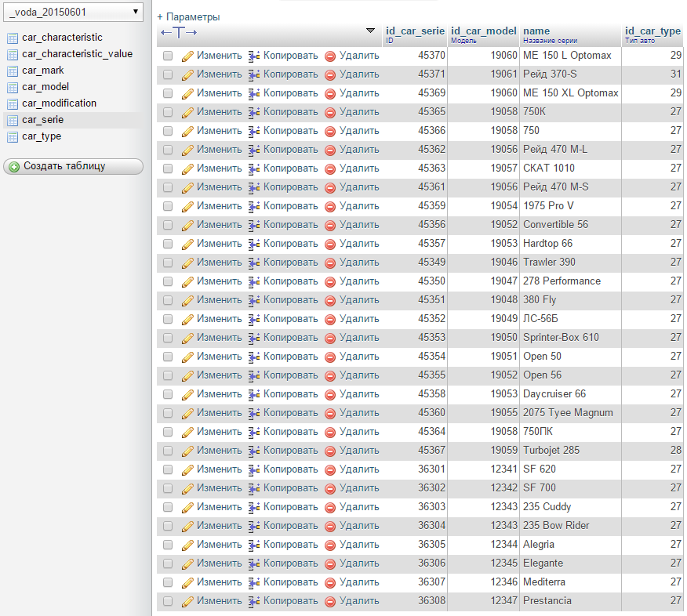Click edit pencil icon for Open 50
The image size is (687, 616).
click(187, 357)
